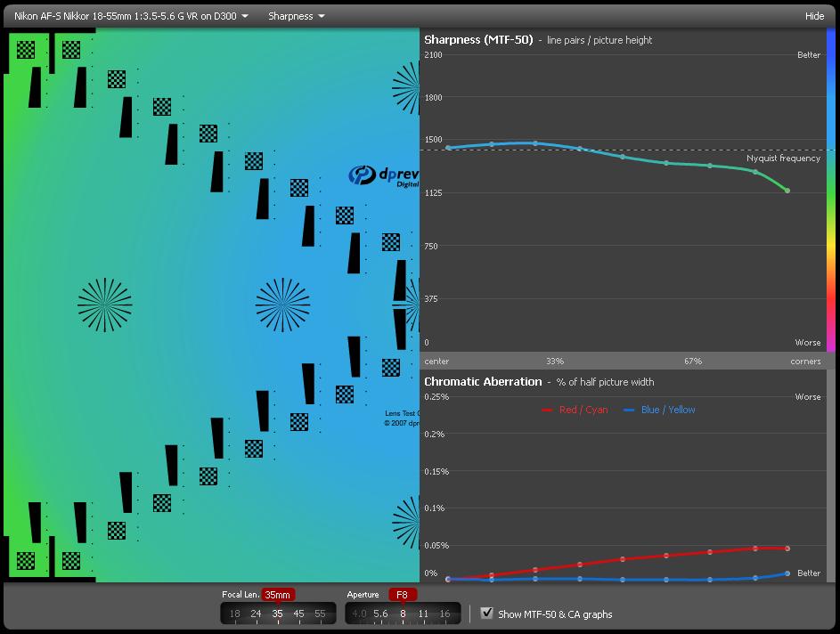Image resolution: width=840 pixels, height=634 pixels.
Task: Open the Nikon 18-55mm lens selection dropdown
Action: [x=131, y=16]
